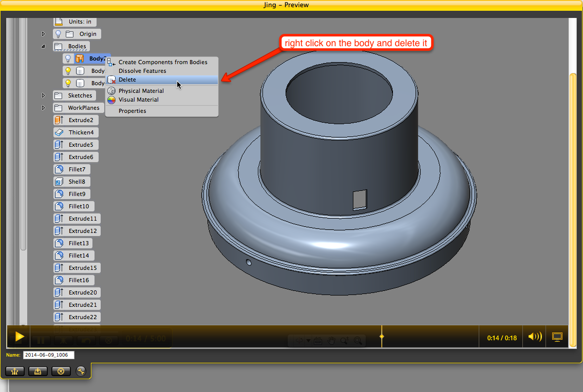
Task: Click the Fillet7 feature icon
Action: (x=59, y=169)
